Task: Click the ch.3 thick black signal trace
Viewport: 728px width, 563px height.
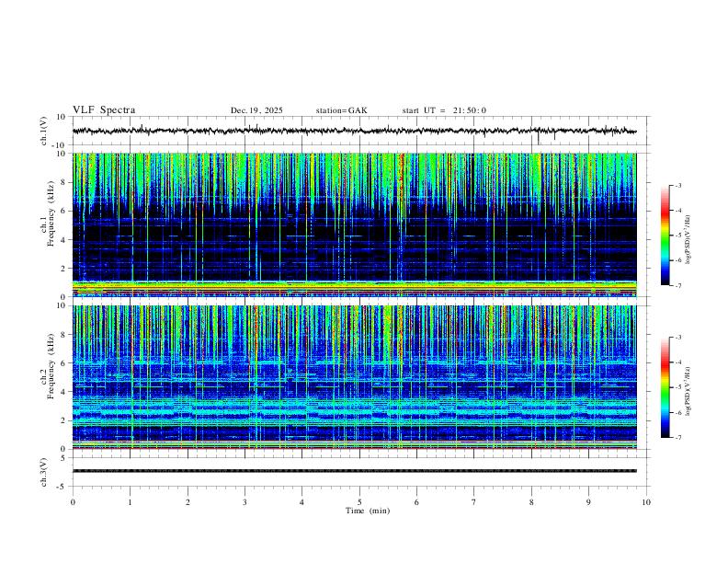Action: (x=354, y=471)
